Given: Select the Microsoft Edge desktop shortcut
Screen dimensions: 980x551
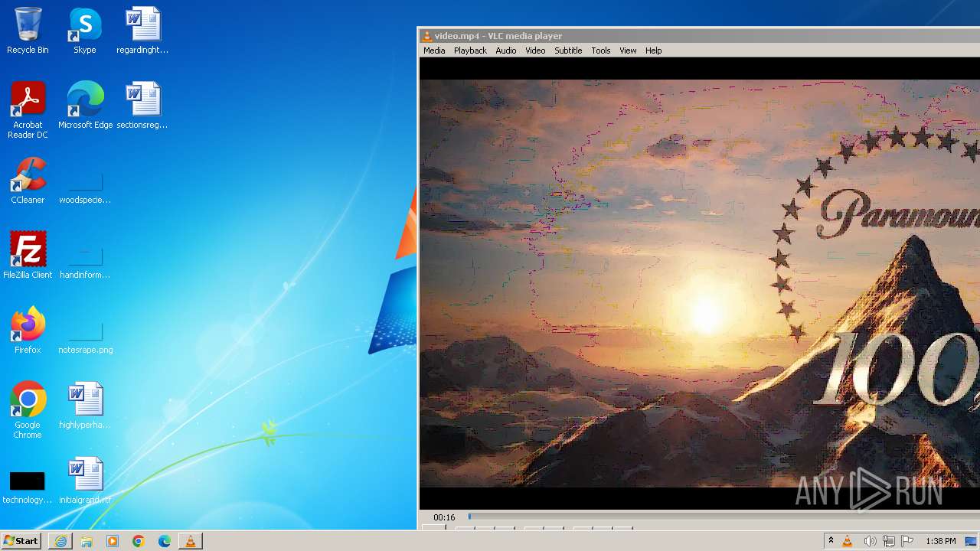Looking at the screenshot, I should pyautogui.click(x=85, y=106).
